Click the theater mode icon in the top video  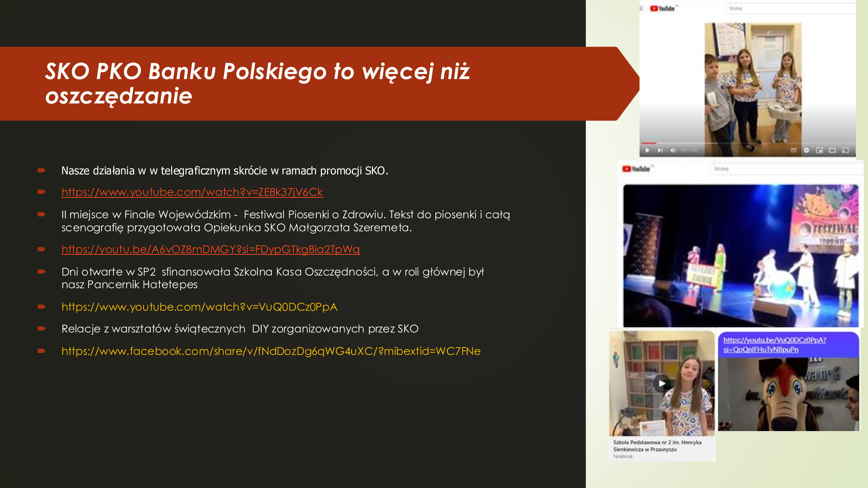click(x=832, y=150)
